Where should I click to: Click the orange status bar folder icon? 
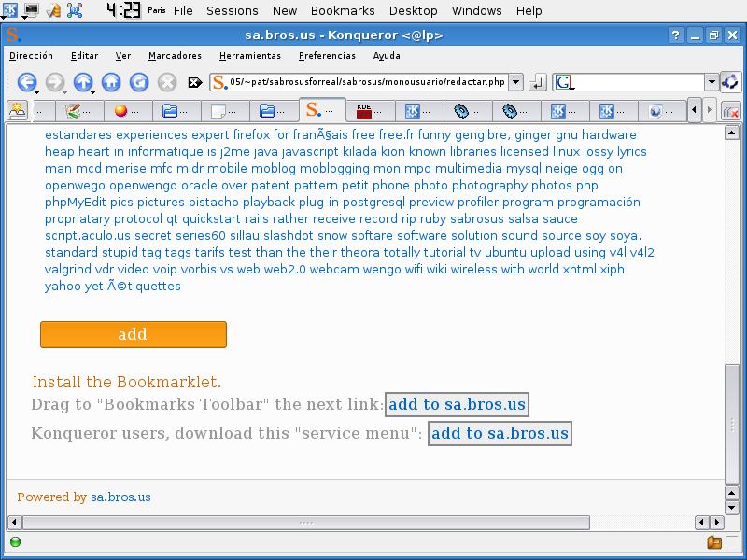point(713,542)
